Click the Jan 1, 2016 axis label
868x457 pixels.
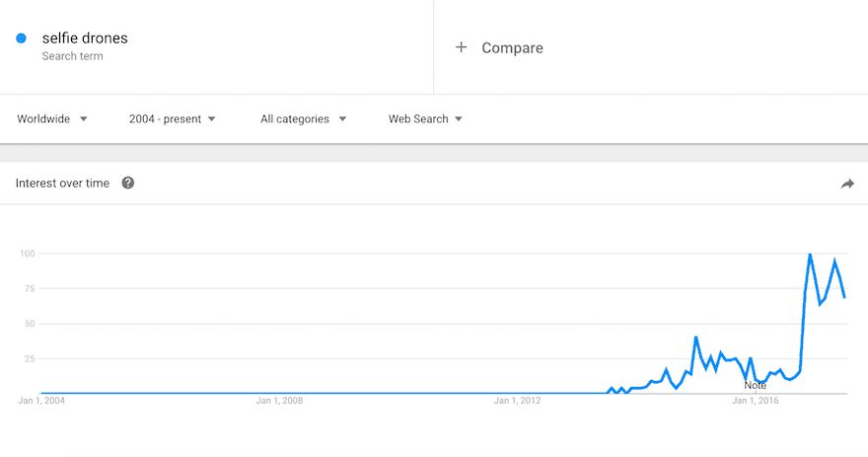756,401
